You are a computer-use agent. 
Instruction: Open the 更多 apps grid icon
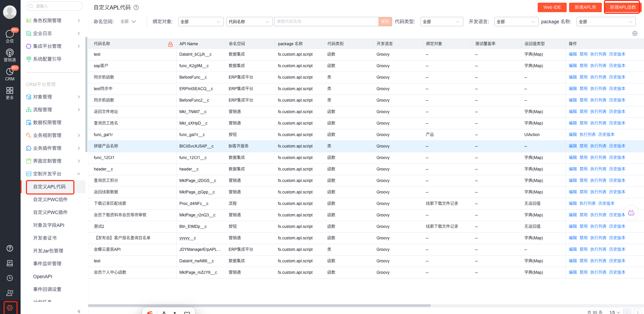[x=10, y=93]
